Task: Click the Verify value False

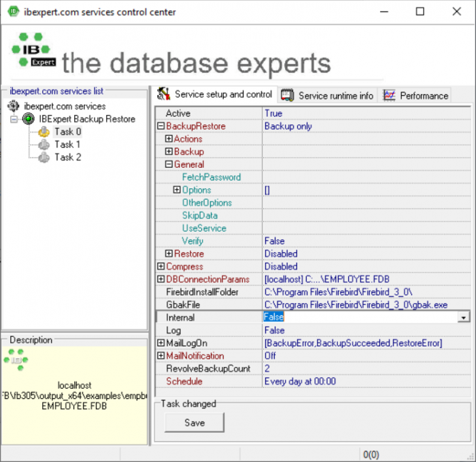Action: point(275,241)
